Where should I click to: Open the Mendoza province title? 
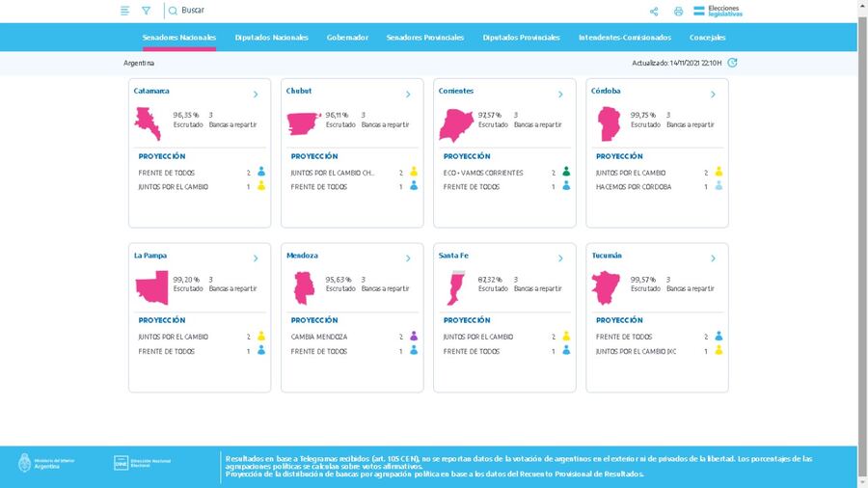tap(302, 256)
